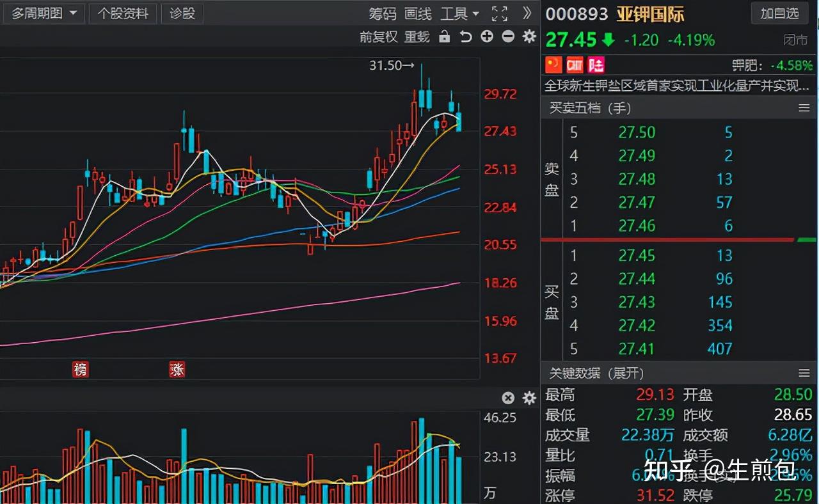Screen dimensions: 819x504
Task: Click the stock code 000893
Action: point(576,14)
